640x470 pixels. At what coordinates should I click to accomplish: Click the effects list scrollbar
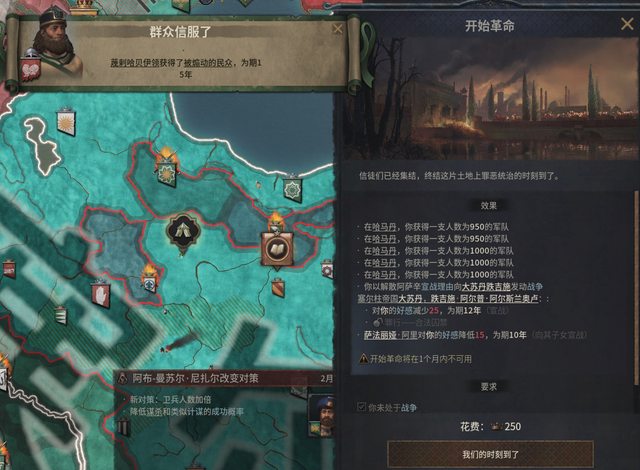click(x=636, y=288)
